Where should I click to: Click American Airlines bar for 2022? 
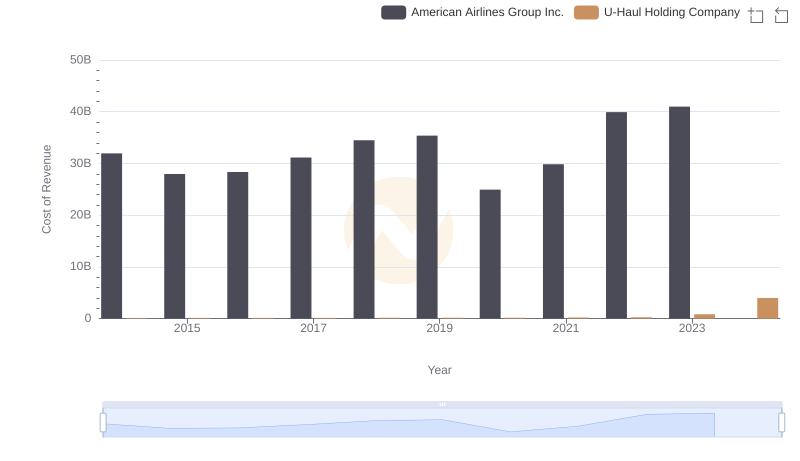coord(616,215)
